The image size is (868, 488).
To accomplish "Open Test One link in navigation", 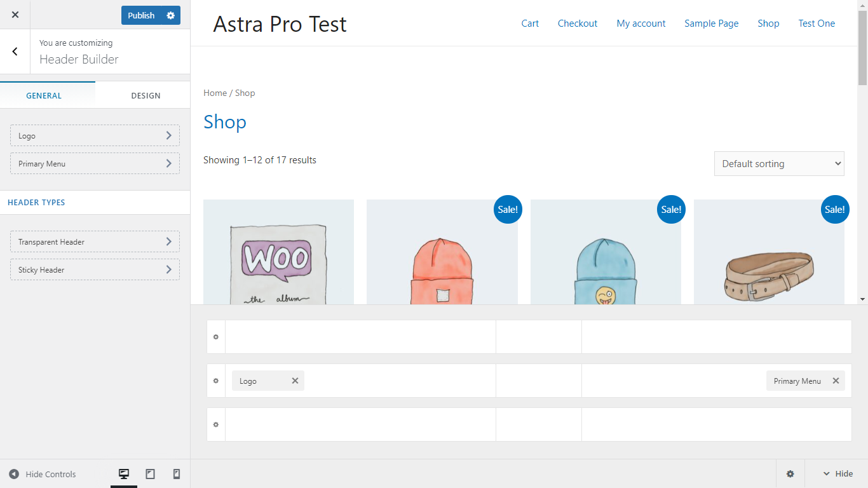I will click(x=817, y=24).
